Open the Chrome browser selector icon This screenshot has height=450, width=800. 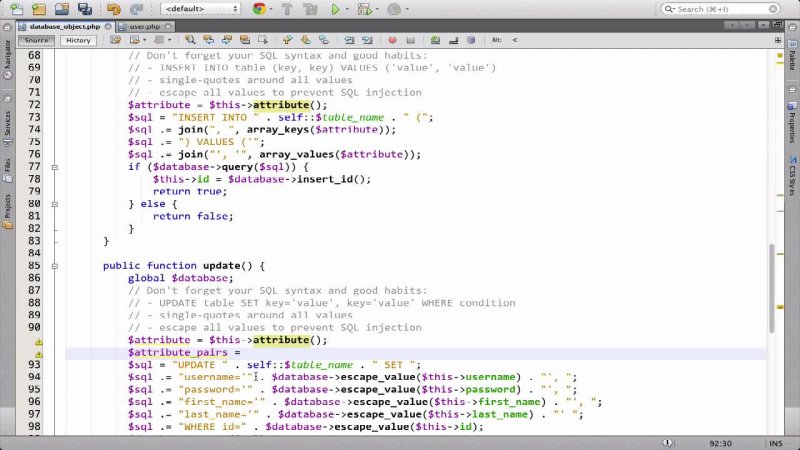click(260, 10)
